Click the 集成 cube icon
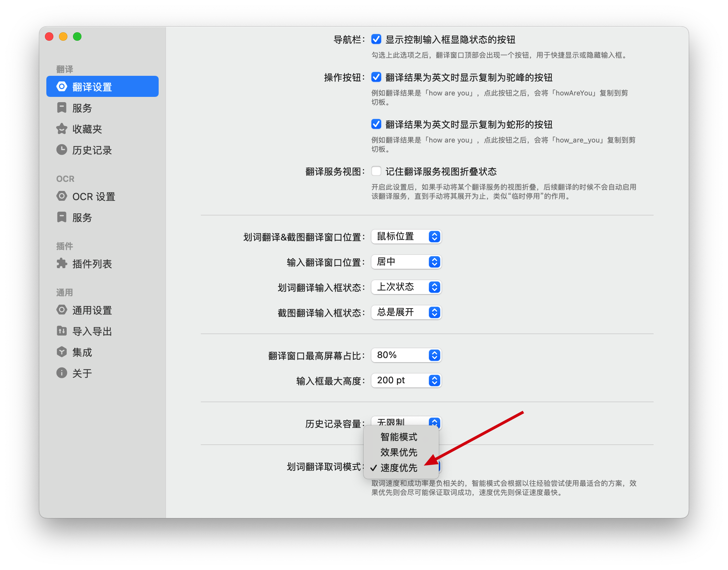This screenshot has height=570, width=728. pyautogui.click(x=61, y=352)
